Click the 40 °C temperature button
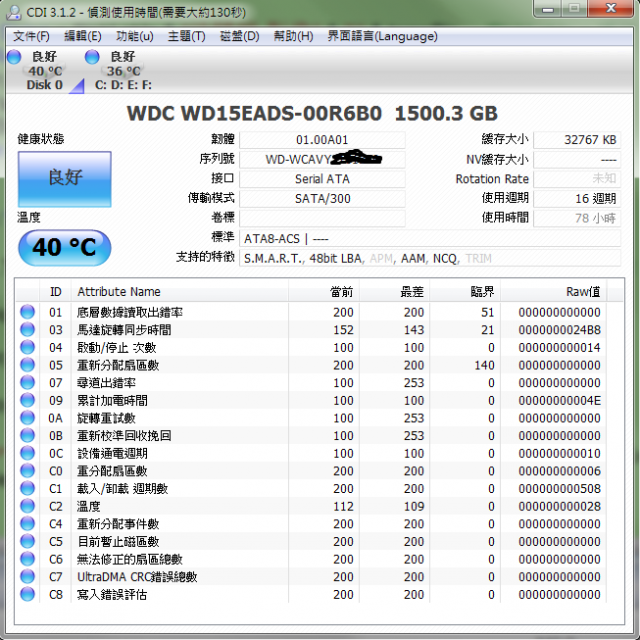Viewport: 640px width, 640px height. [x=64, y=248]
